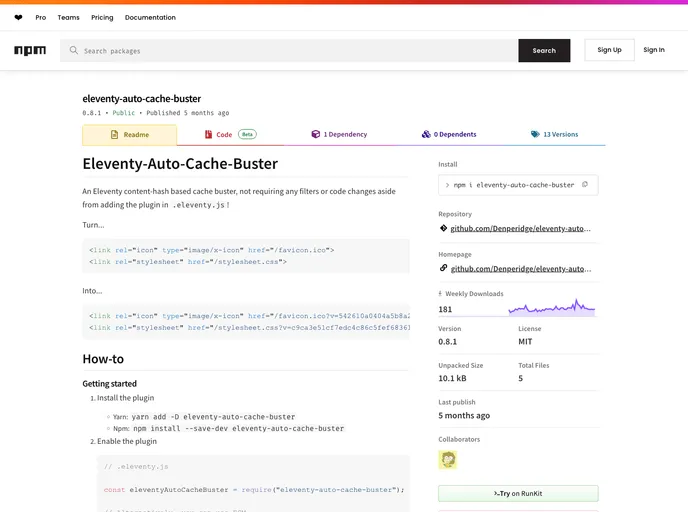Open the Homepage GitHub link
Screen dimensions: 688x512
pyautogui.click(x=521, y=269)
